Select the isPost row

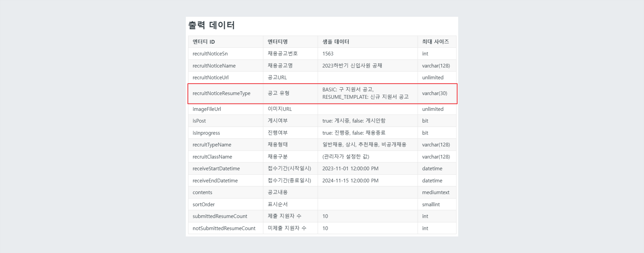click(x=199, y=121)
